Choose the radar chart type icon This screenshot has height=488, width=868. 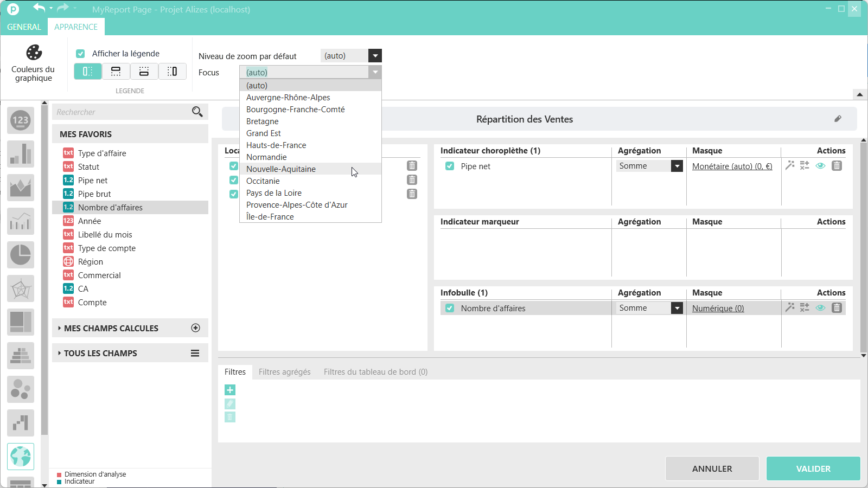21,288
